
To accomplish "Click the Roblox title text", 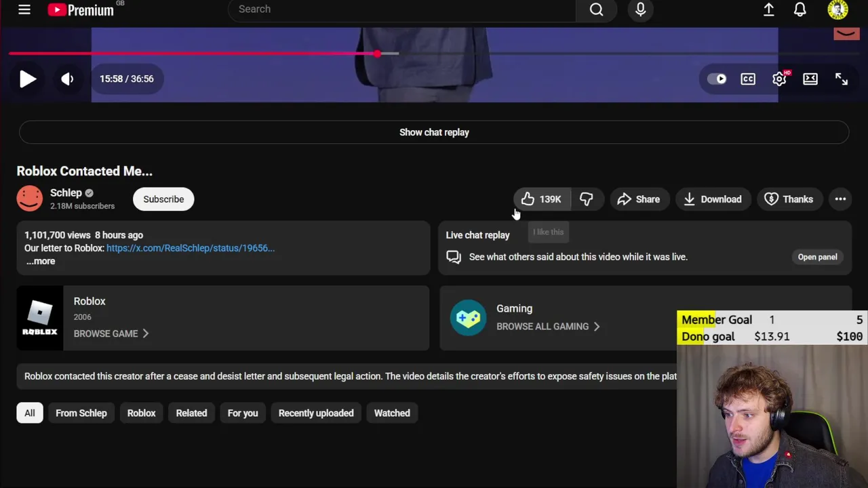I will coord(90,301).
